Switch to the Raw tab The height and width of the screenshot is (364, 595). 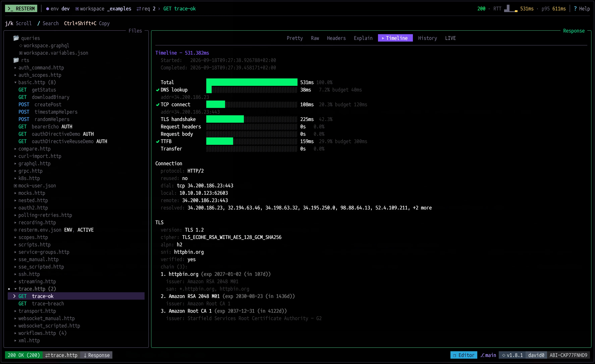(315, 38)
